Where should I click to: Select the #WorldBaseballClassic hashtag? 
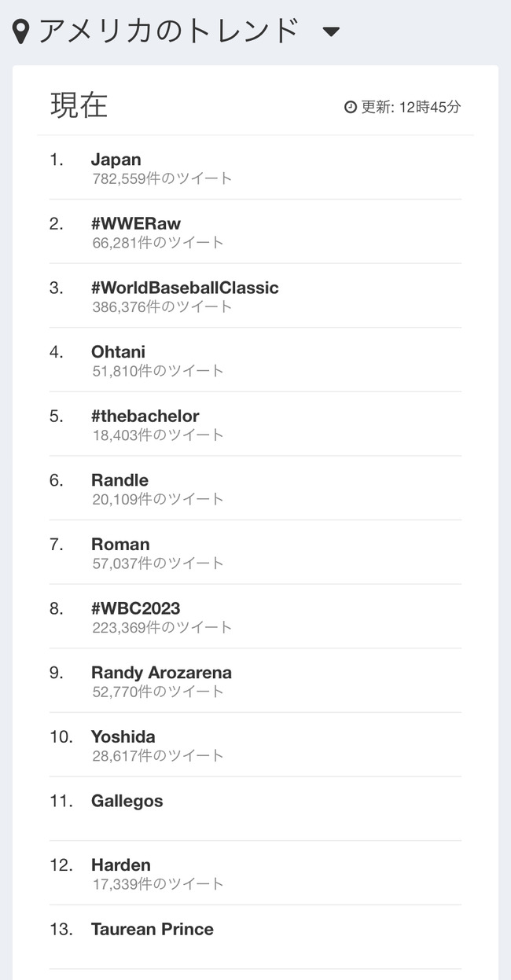pos(185,288)
